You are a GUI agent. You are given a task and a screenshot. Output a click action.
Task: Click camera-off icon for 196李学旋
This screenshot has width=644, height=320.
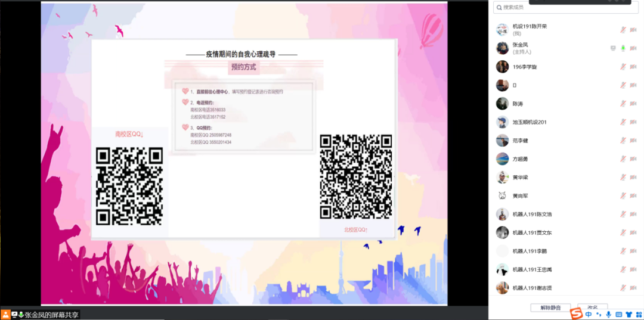(x=633, y=67)
